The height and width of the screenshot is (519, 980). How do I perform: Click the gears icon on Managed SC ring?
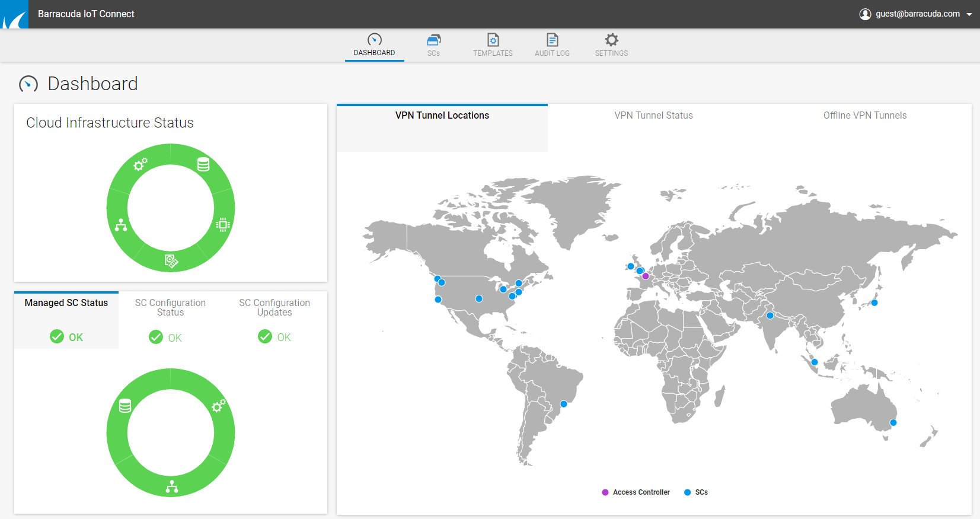click(219, 406)
